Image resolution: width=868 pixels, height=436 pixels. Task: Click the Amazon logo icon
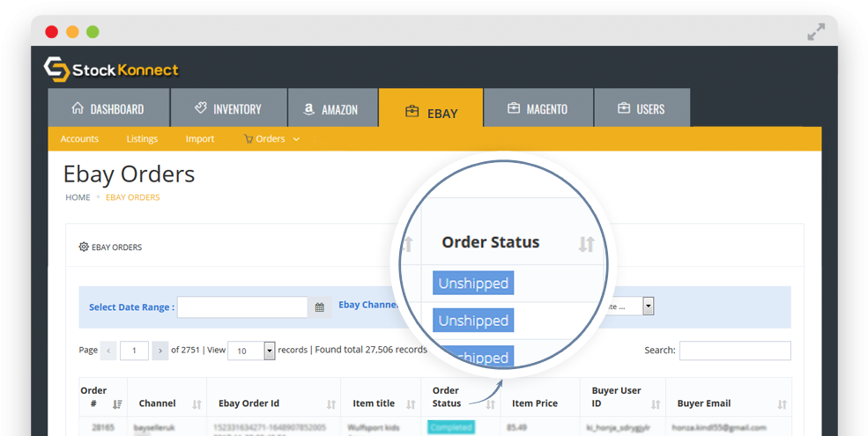[x=309, y=109]
